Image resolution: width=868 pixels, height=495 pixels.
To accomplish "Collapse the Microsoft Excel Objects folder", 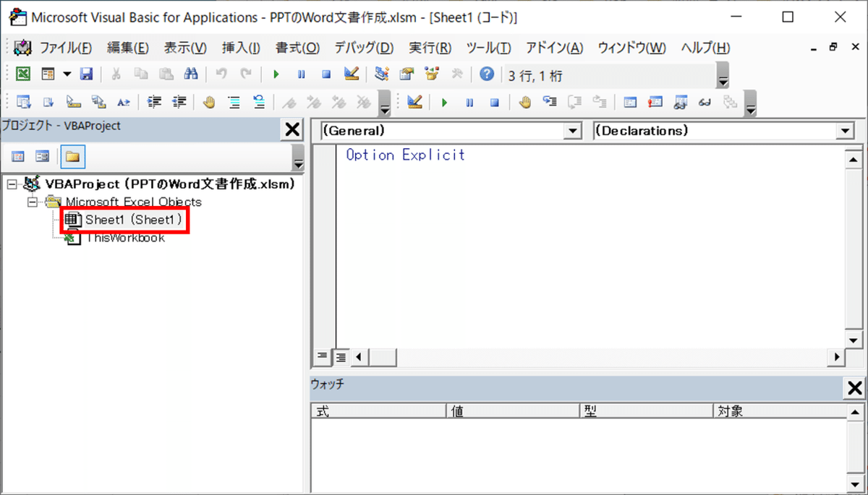I will [31, 202].
